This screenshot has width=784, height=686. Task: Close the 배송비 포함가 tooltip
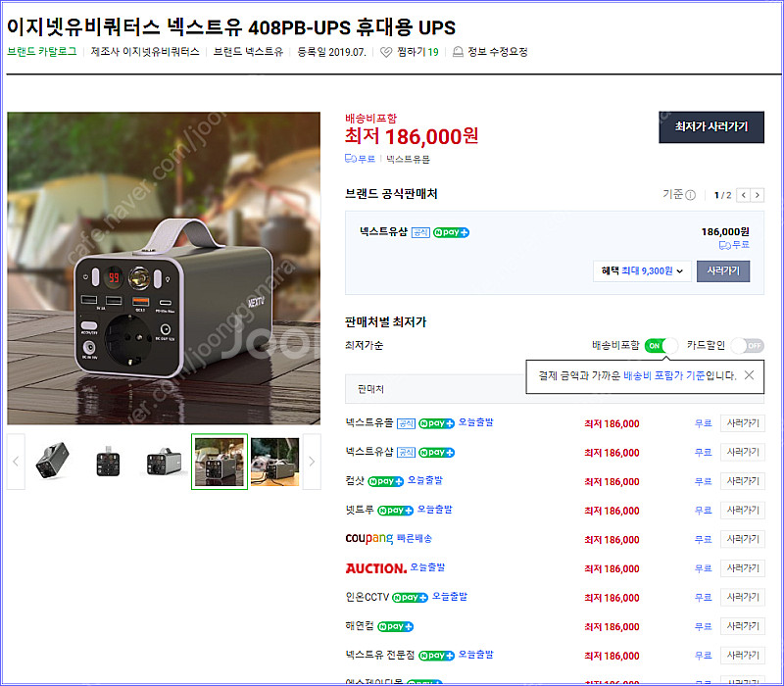coord(749,375)
